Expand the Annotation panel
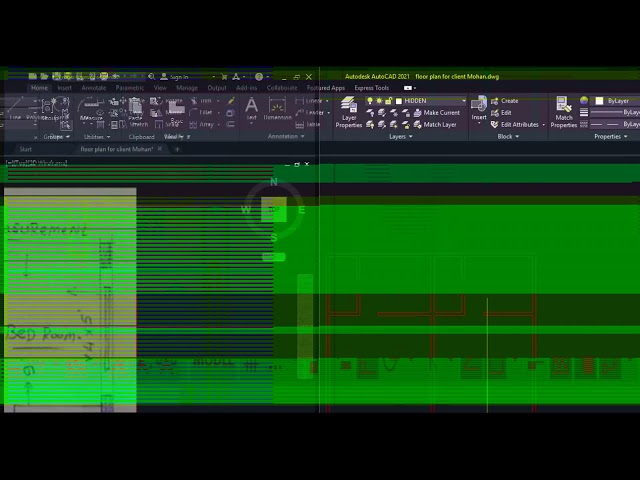Viewport: 640px width, 480px height. [x=286, y=136]
